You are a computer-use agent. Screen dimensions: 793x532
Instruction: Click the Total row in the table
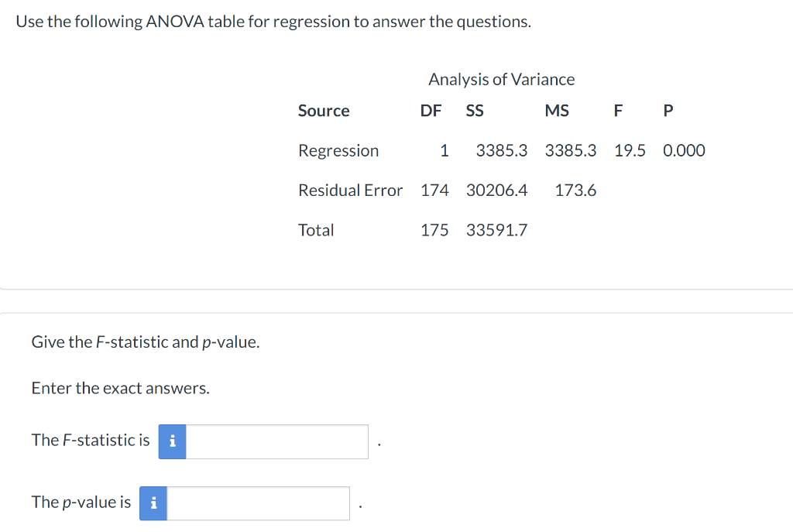(316, 229)
